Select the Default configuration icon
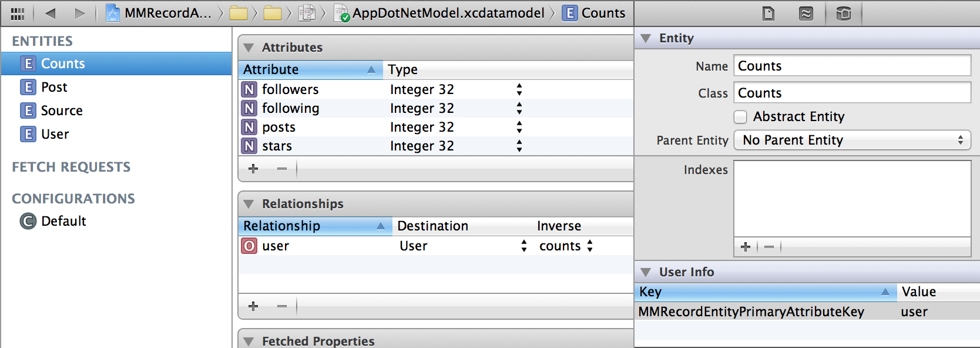 click(x=28, y=221)
